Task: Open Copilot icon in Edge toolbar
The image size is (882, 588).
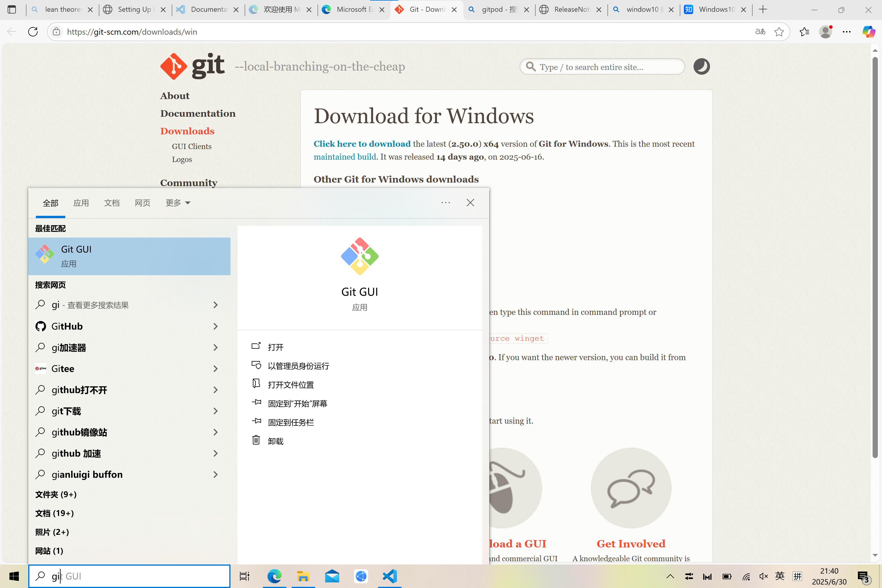Action: (x=868, y=32)
